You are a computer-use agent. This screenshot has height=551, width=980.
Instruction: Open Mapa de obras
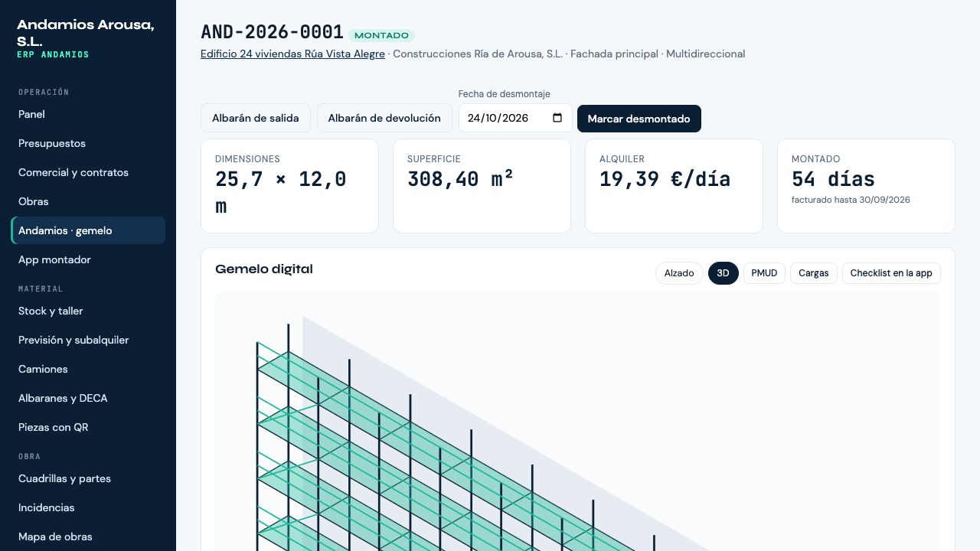pos(88,536)
